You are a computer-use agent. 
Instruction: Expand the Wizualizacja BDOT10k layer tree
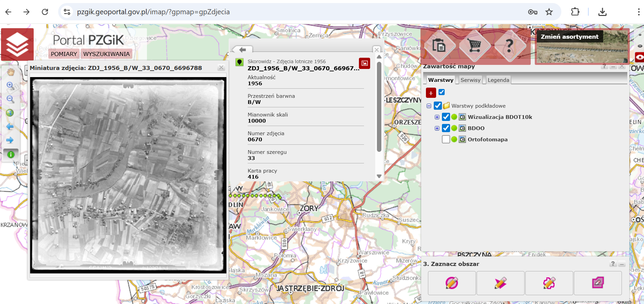(x=437, y=117)
